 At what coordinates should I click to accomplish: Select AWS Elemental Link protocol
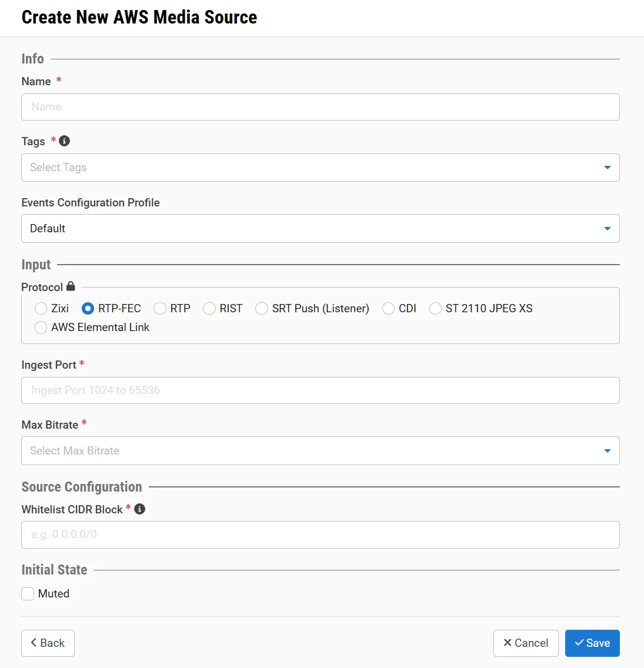(x=41, y=328)
